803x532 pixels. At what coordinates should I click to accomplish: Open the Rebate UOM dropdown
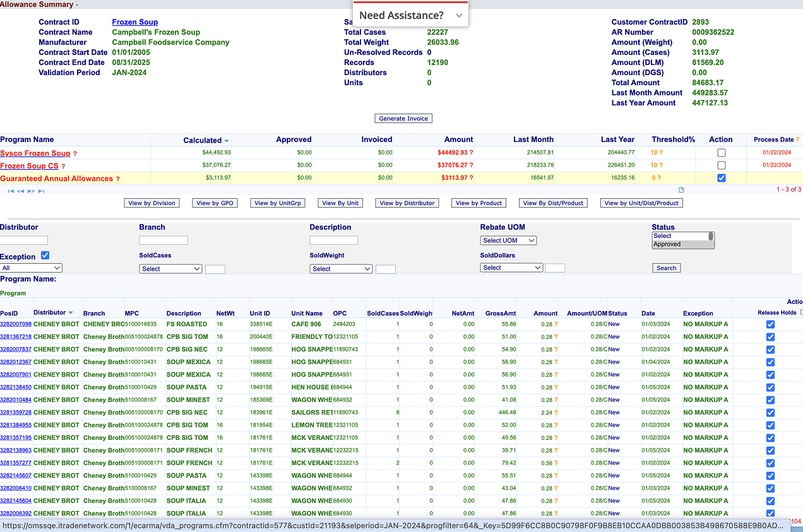click(508, 240)
